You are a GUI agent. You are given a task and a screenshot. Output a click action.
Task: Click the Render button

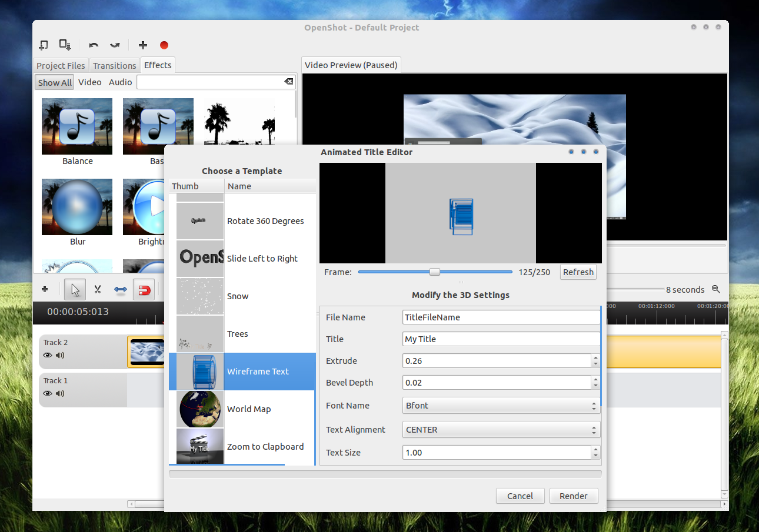coord(574,496)
